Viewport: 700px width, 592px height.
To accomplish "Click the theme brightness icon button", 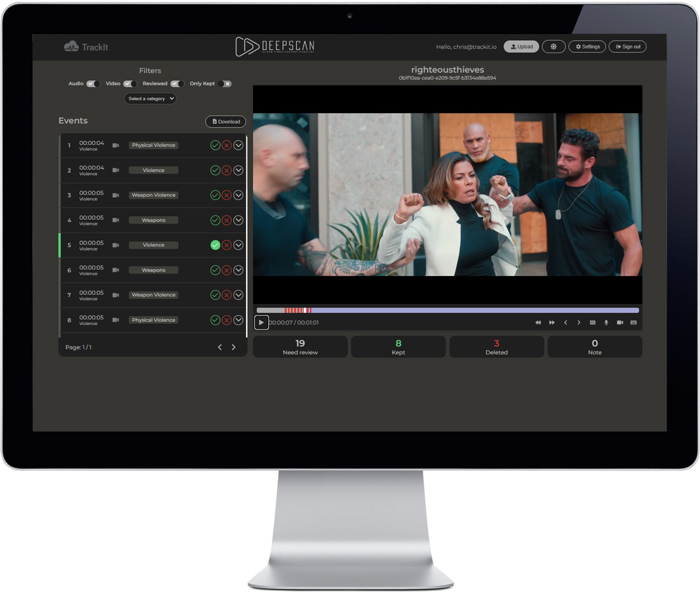I will [x=553, y=47].
